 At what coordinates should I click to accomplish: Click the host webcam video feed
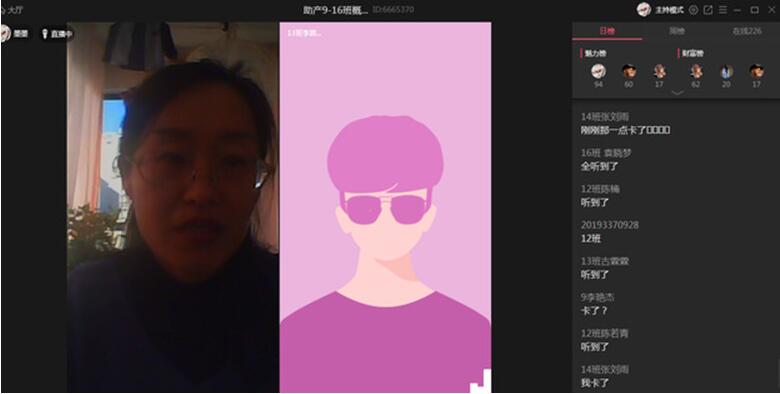[x=173, y=207]
